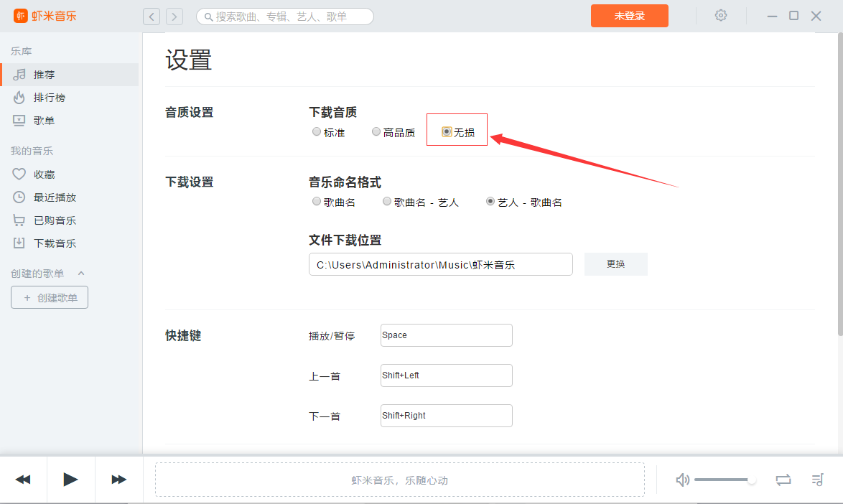Click the 播放/暂停 shortcut field

446,335
